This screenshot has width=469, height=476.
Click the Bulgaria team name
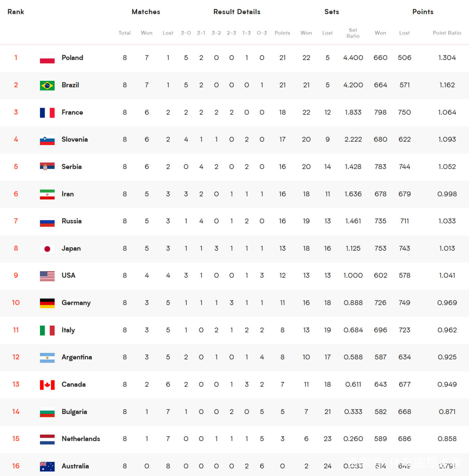[x=74, y=411]
